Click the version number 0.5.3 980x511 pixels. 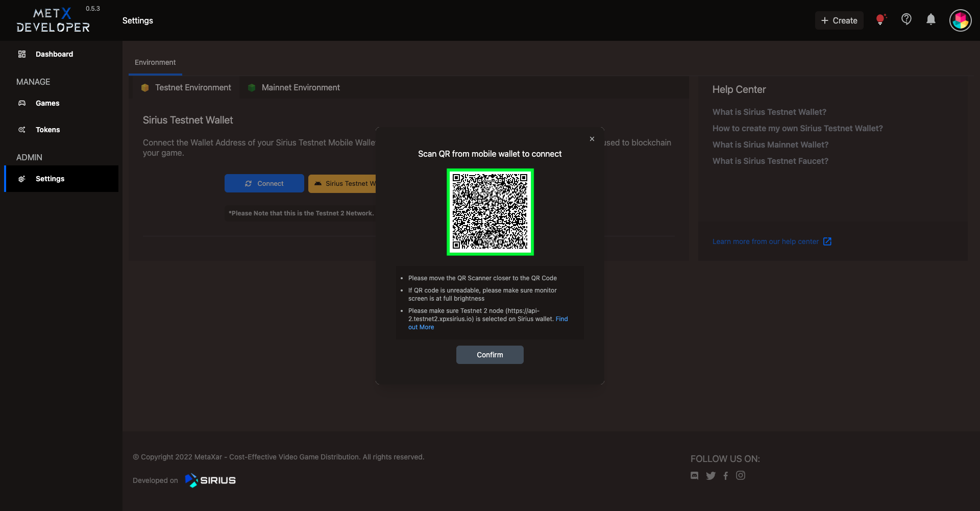(93, 9)
